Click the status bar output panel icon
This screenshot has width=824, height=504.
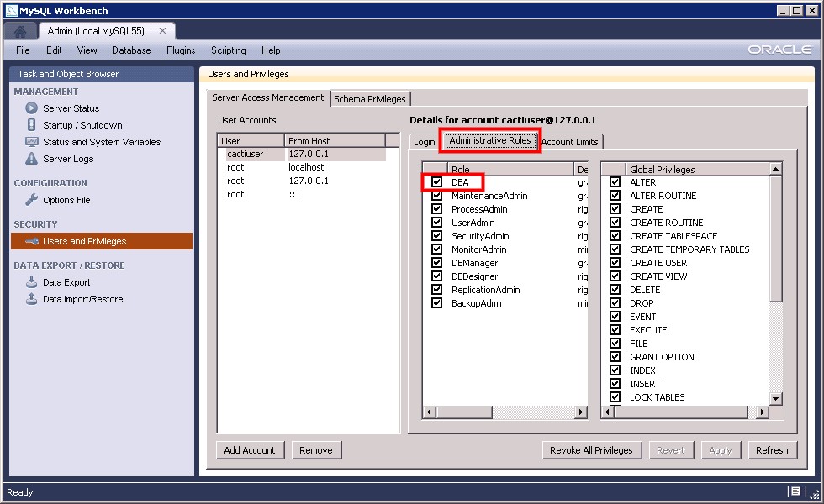(x=795, y=491)
